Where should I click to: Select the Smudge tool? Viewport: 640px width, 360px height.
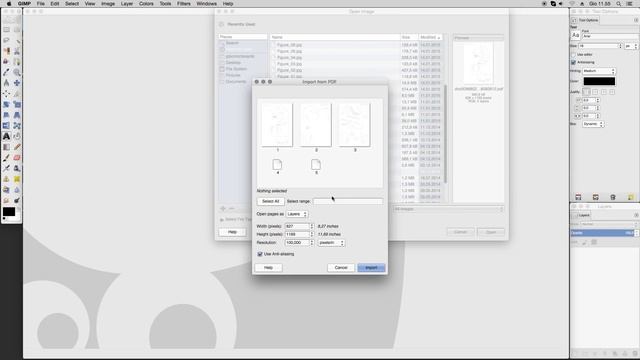tap(7, 200)
